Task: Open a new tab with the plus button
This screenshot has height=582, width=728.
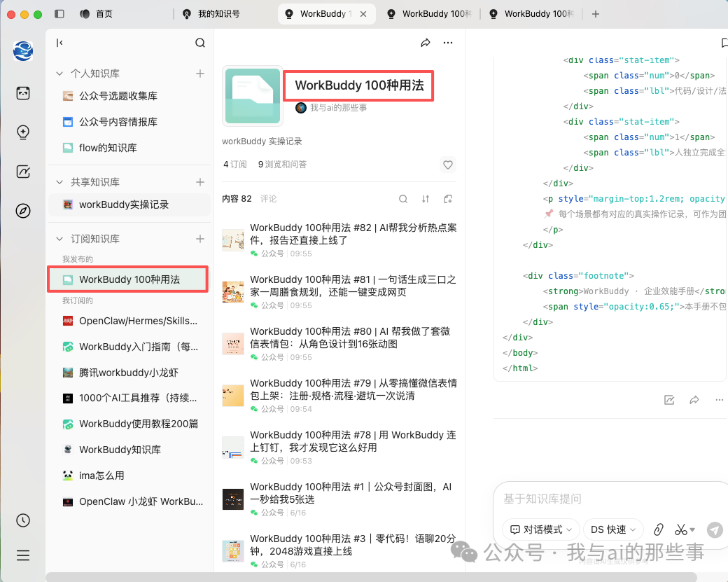Action: point(595,14)
